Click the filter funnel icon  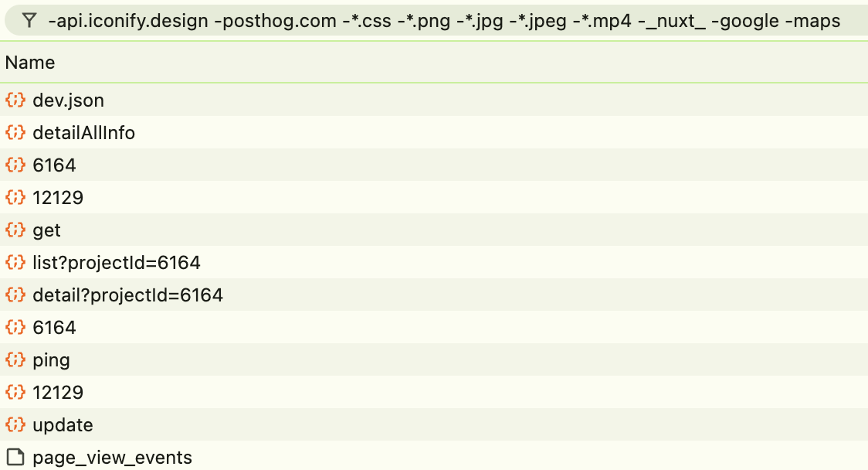click(x=29, y=21)
